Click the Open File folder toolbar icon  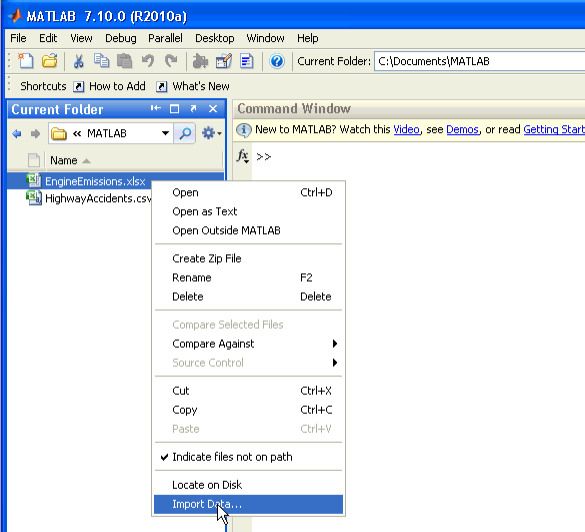[x=50, y=61]
